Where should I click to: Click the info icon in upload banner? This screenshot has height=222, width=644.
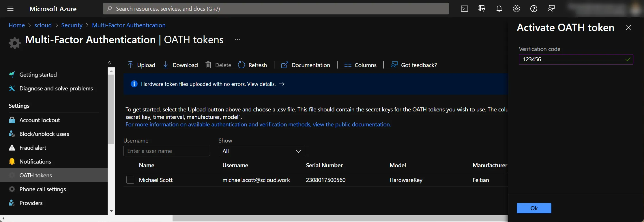134,84
